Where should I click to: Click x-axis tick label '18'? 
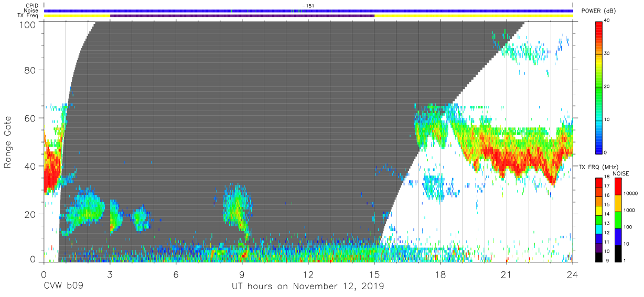[x=441, y=274]
